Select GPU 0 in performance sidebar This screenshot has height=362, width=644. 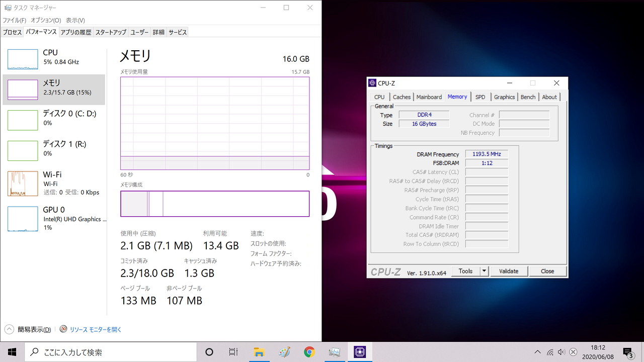(x=54, y=218)
